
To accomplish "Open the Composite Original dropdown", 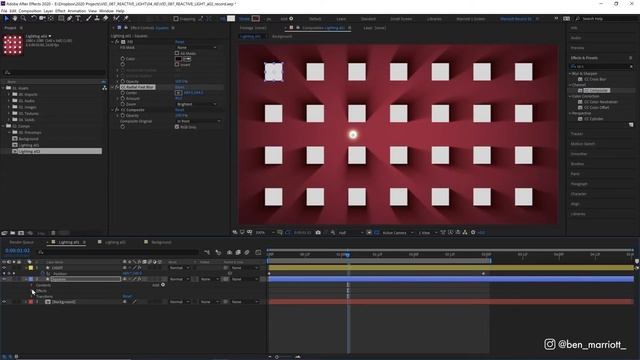I will (x=198, y=121).
